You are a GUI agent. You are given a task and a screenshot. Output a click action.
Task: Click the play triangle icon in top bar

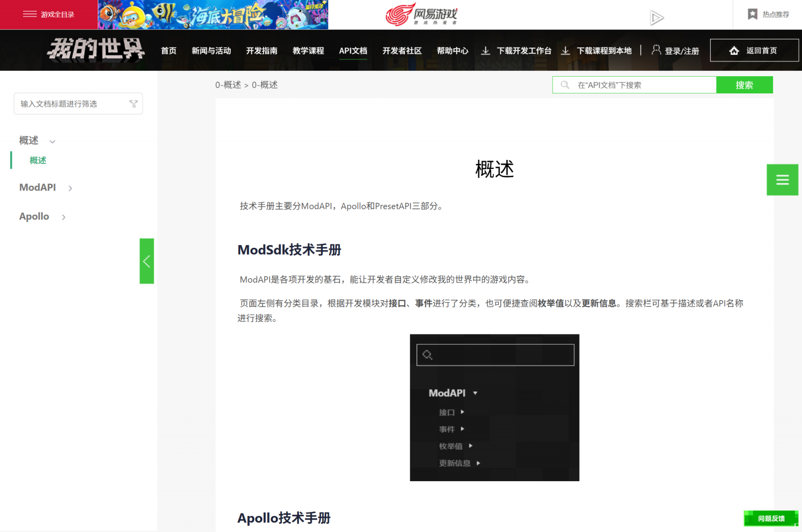(657, 18)
